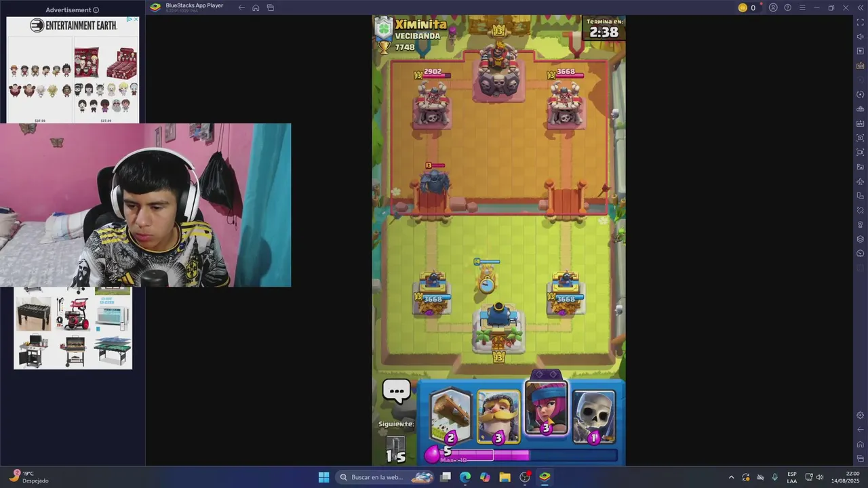Open multi-instance stacked layers icon in sidebar

coord(861,239)
